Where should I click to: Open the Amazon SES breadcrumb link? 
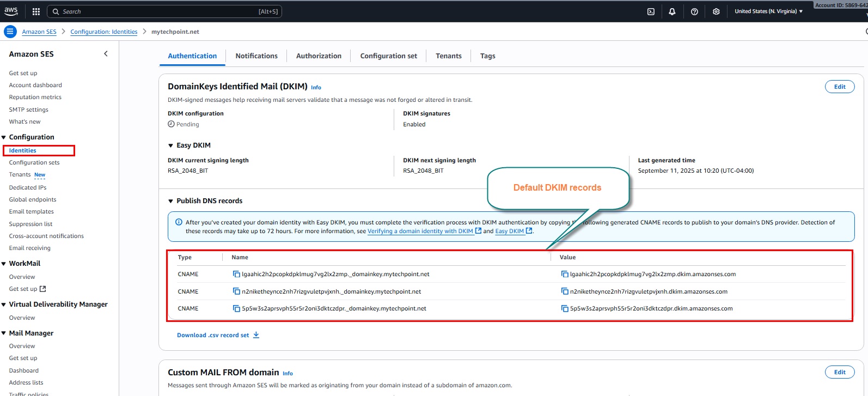[x=39, y=32]
